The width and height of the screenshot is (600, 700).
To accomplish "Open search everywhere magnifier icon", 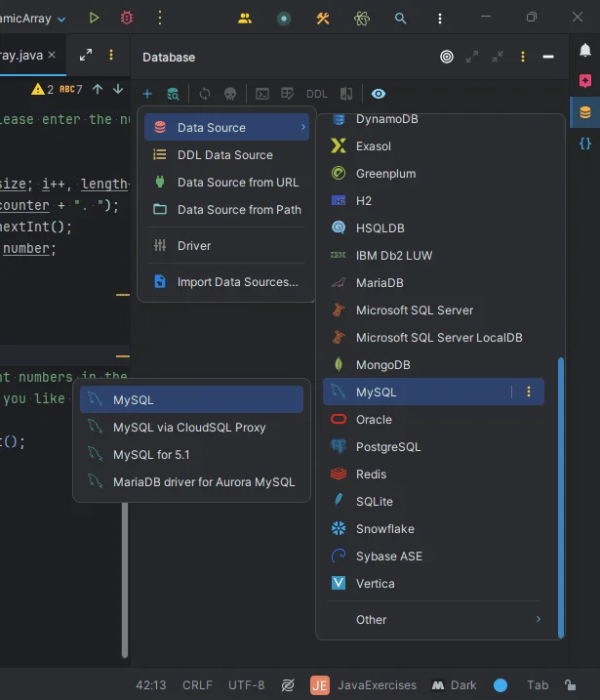I will pyautogui.click(x=401, y=19).
